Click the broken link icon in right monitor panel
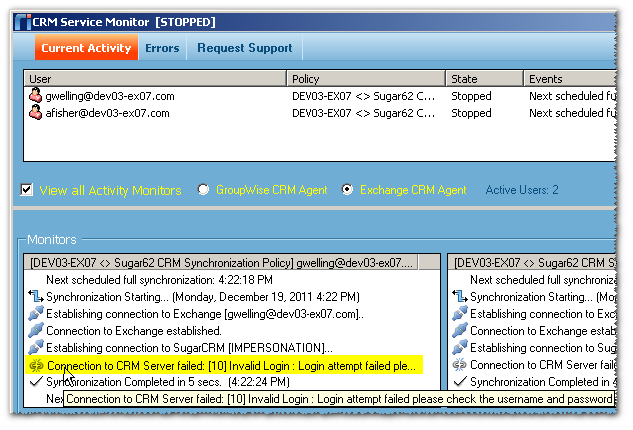This screenshot has width=633, height=430. pos(459,365)
